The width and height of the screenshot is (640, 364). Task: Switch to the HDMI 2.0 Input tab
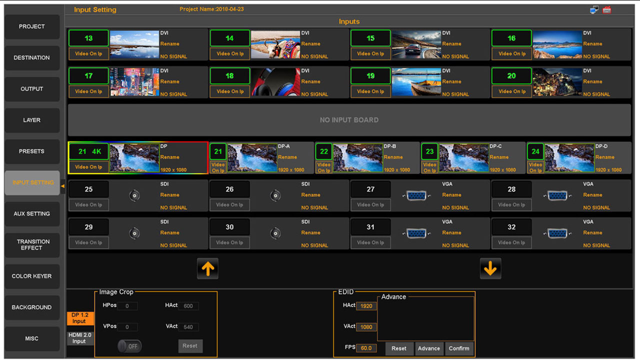(x=79, y=338)
